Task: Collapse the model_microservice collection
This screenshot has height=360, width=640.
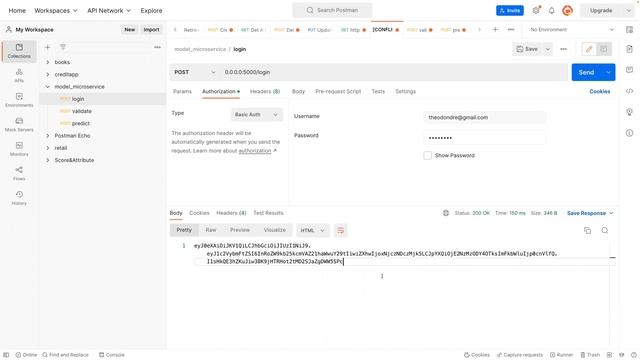Action: click(x=48, y=87)
